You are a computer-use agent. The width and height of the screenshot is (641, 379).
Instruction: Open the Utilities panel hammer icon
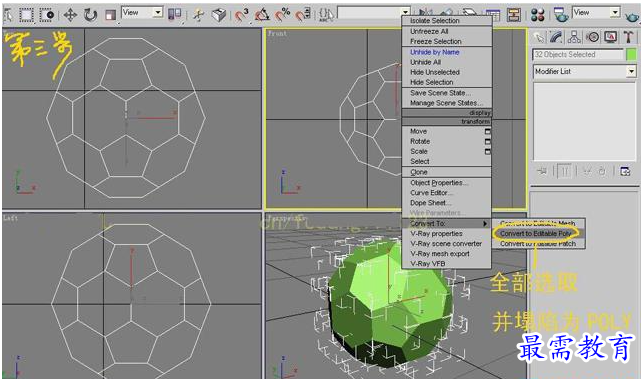pos(628,37)
